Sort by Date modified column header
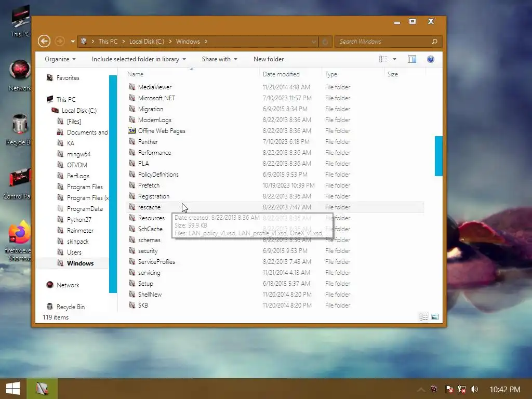 (x=281, y=74)
